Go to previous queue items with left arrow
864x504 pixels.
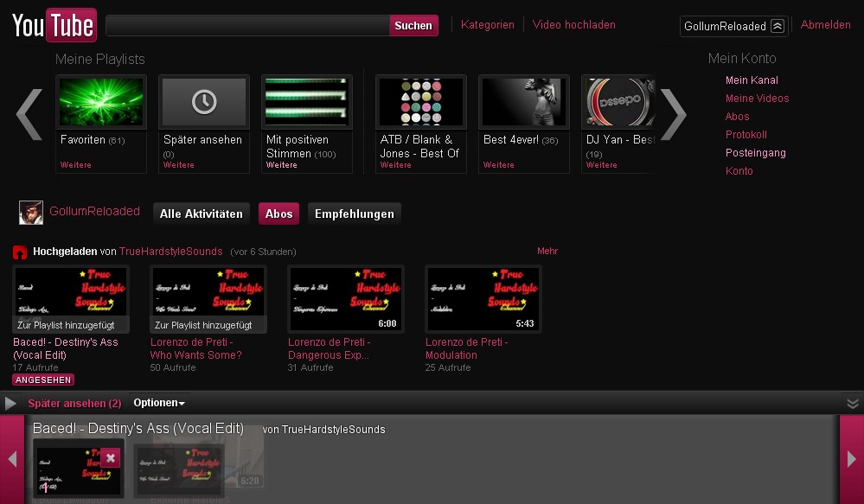[x=12, y=459]
